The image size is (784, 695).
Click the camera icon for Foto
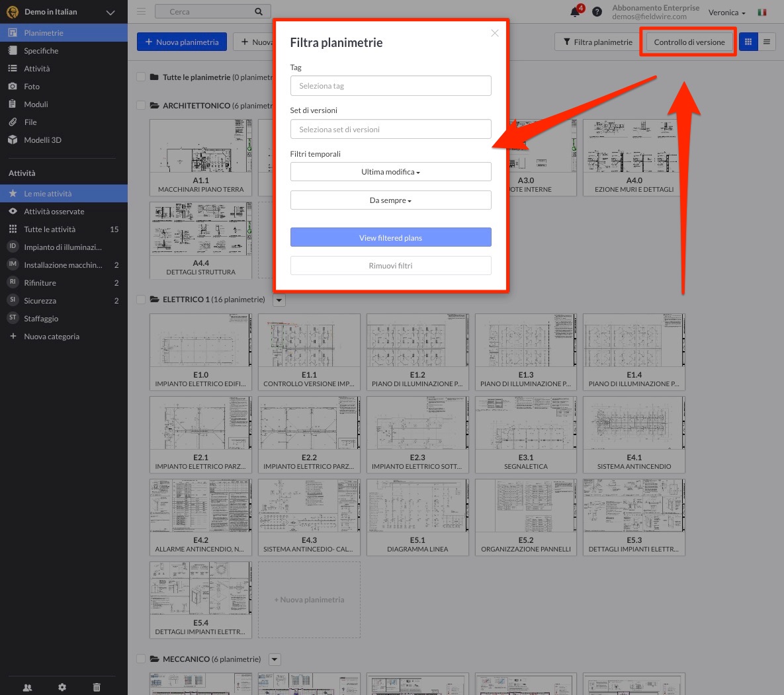pos(13,87)
